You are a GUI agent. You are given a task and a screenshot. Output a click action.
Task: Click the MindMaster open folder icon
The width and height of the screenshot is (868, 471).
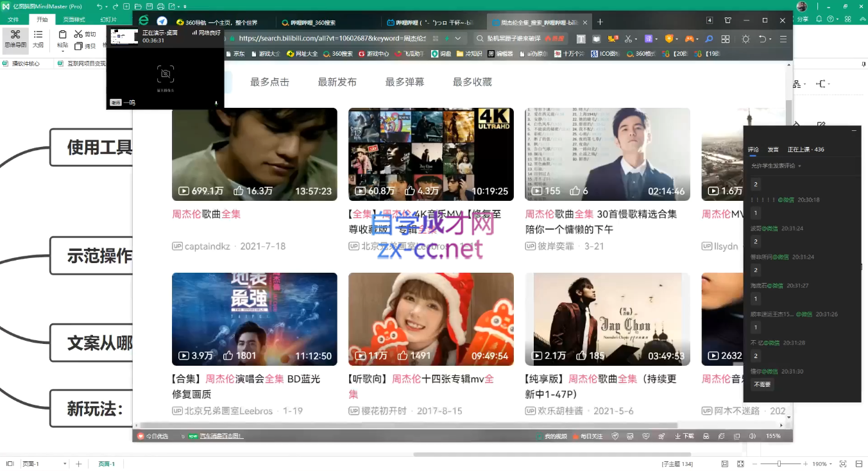click(x=138, y=6)
